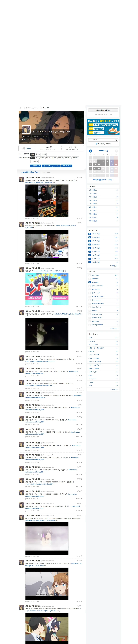
Task: Enable RTのみ filter
Action: [60, 158]
